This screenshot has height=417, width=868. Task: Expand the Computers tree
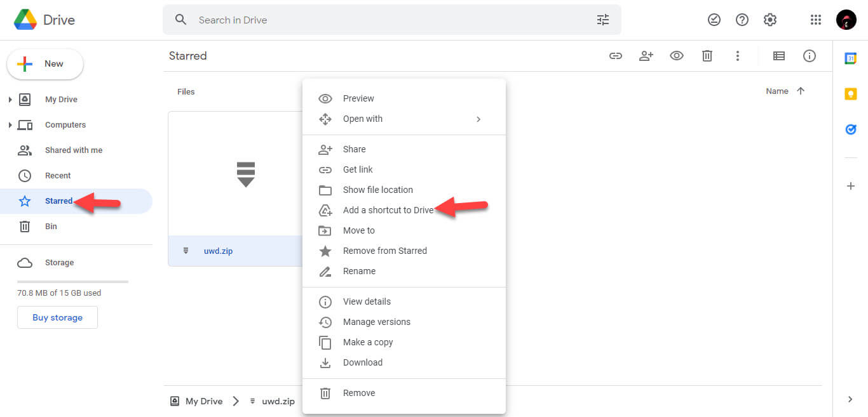[x=10, y=125]
